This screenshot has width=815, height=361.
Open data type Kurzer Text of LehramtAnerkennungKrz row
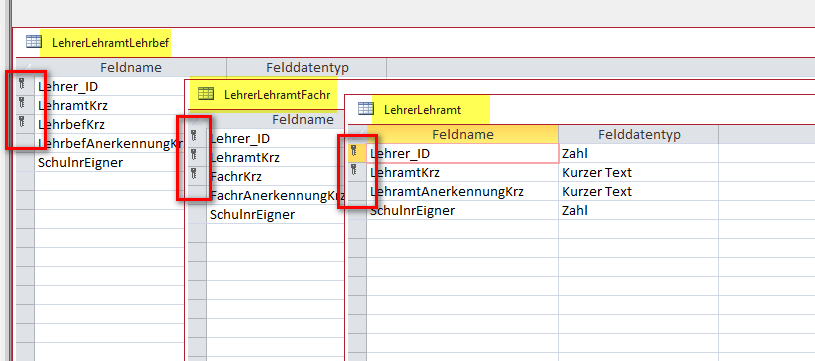639,192
